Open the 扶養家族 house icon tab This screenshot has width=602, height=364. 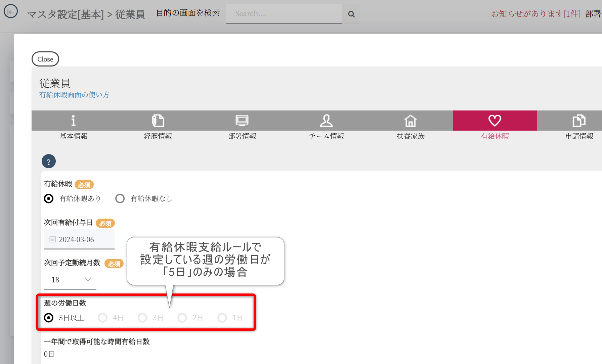coord(411,121)
